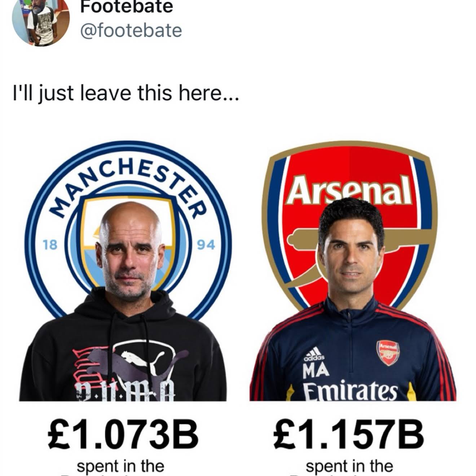Click "spent in the" caption under £1.073B

tap(120, 466)
